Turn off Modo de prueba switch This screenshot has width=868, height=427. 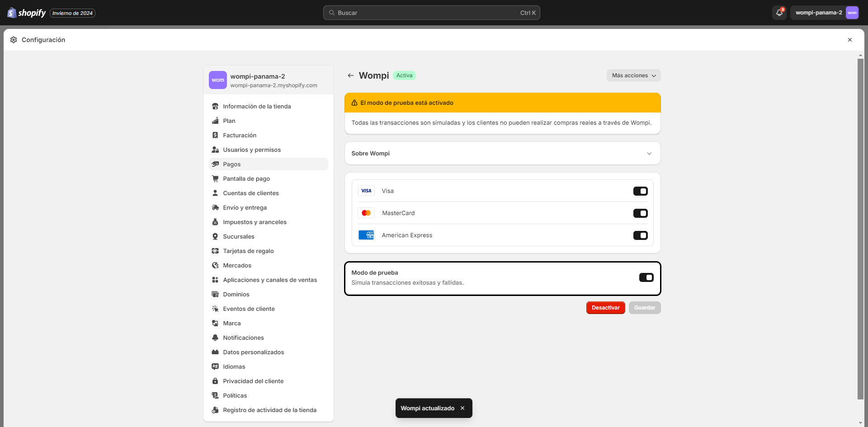click(x=646, y=277)
